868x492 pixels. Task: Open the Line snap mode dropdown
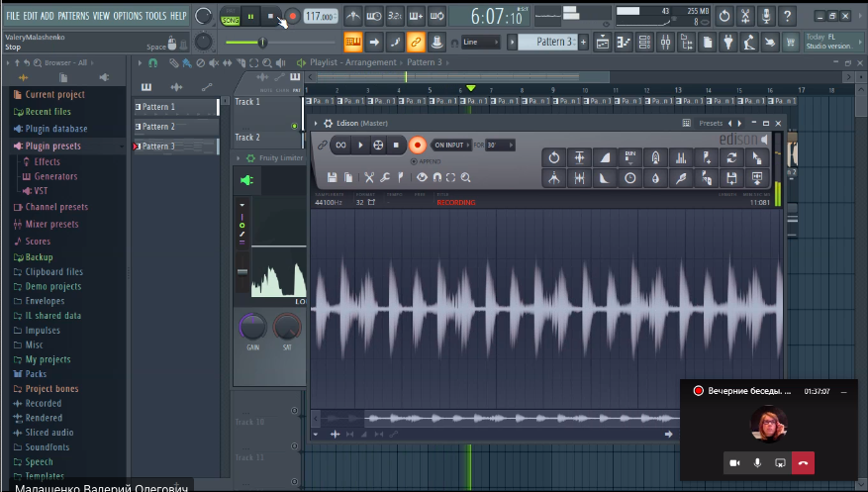[x=481, y=42]
